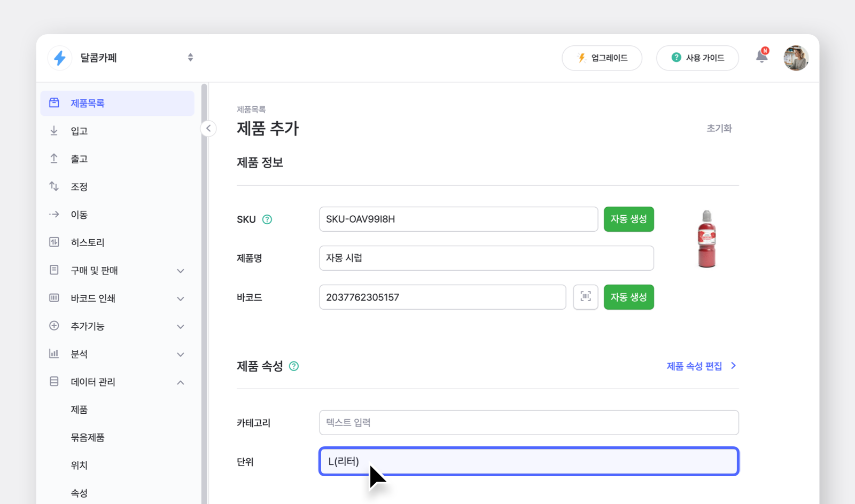The height and width of the screenshot is (504, 855).
Task: Click the SKU help question mark icon
Action: [268, 219]
